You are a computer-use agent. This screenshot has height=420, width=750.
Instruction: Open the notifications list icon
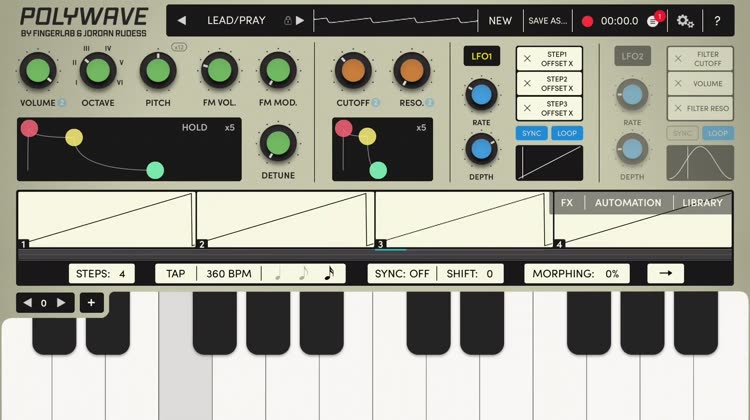[x=652, y=21]
